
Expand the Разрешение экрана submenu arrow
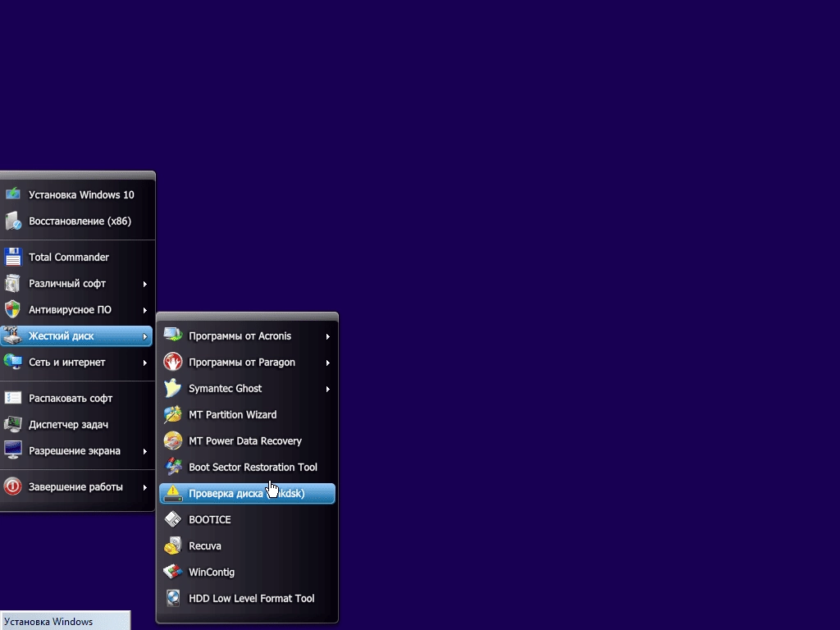coord(144,451)
